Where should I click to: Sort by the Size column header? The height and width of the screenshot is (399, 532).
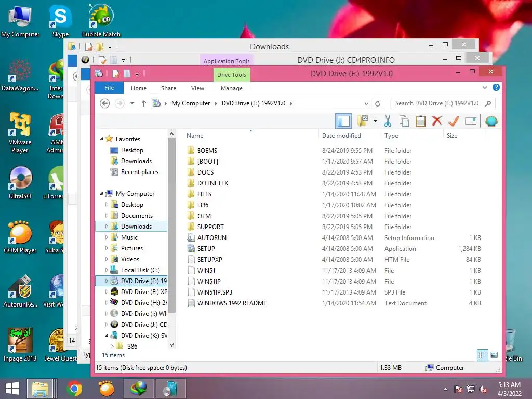[452, 136]
